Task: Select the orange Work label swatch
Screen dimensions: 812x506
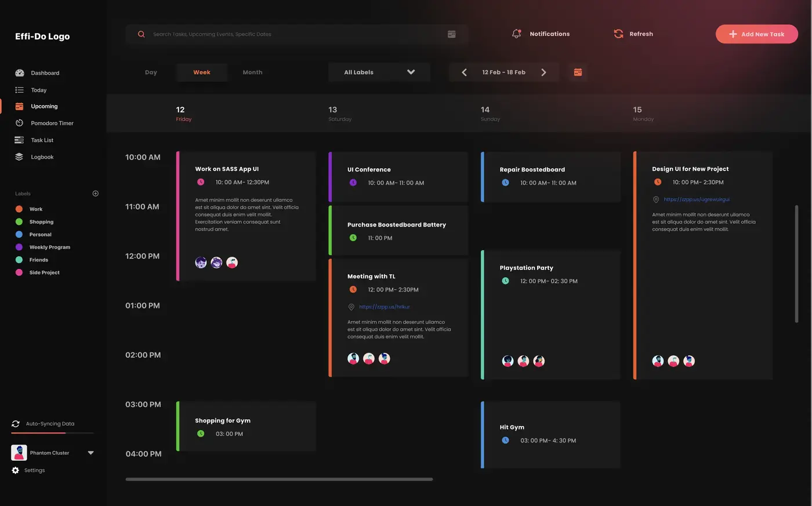Action: (x=19, y=209)
